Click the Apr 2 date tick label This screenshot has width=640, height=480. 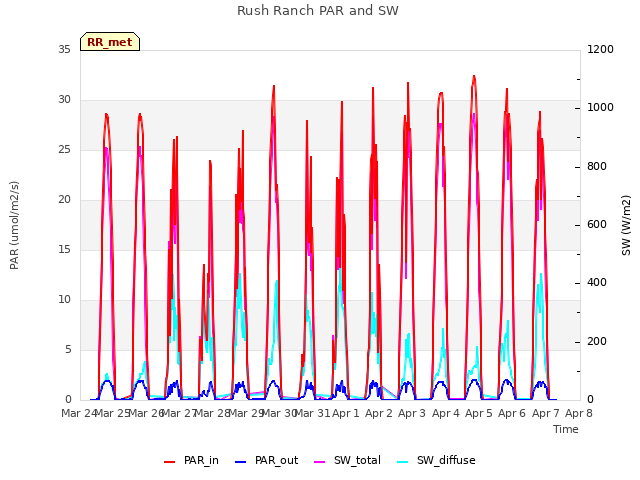click(379, 413)
